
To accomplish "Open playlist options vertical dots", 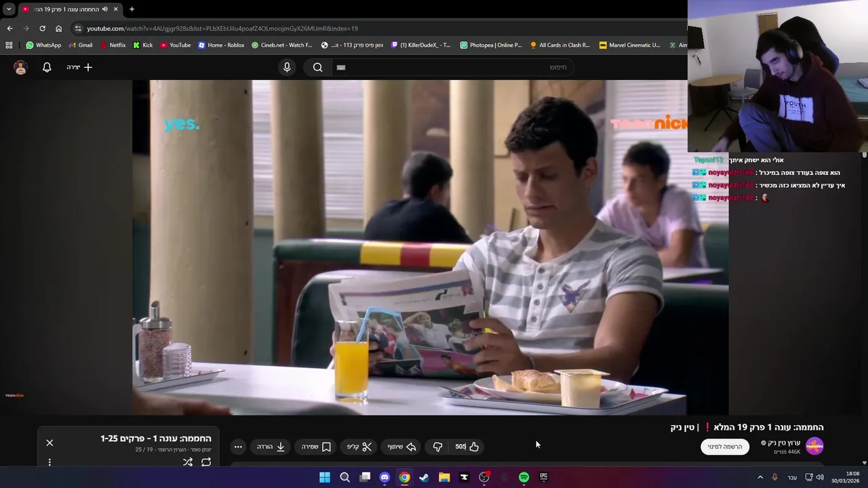I will (x=50, y=462).
